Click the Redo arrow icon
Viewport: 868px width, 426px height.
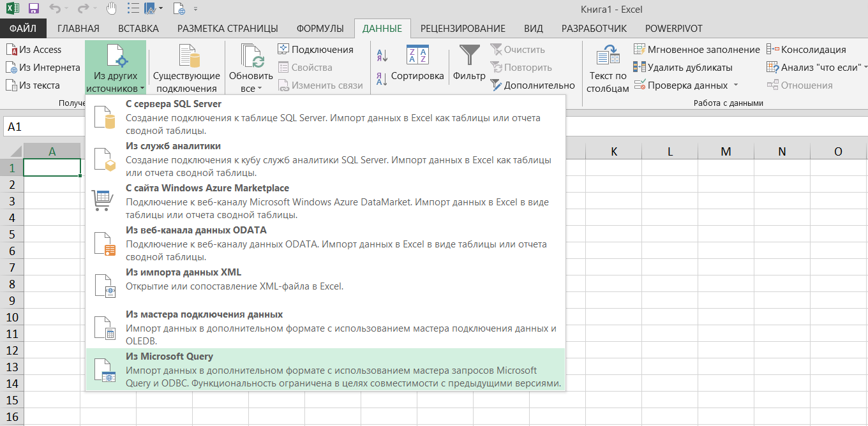pyautogui.click(x=83, y=9)
